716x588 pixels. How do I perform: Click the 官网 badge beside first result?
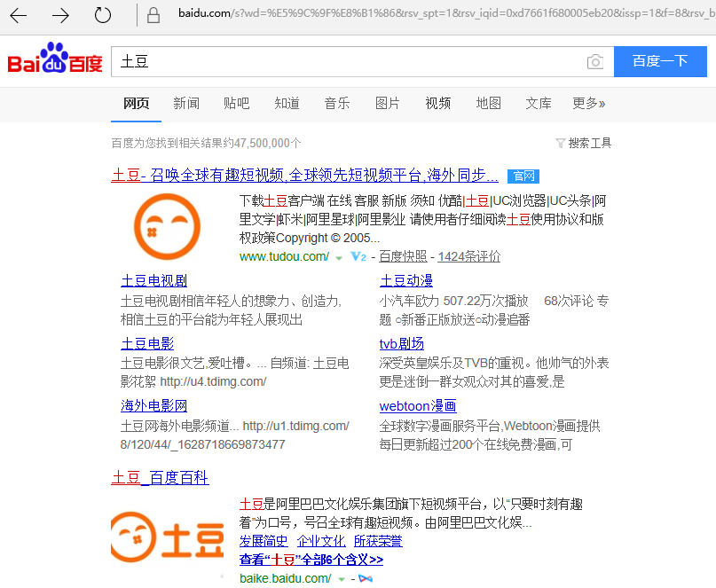click(523, 176)
